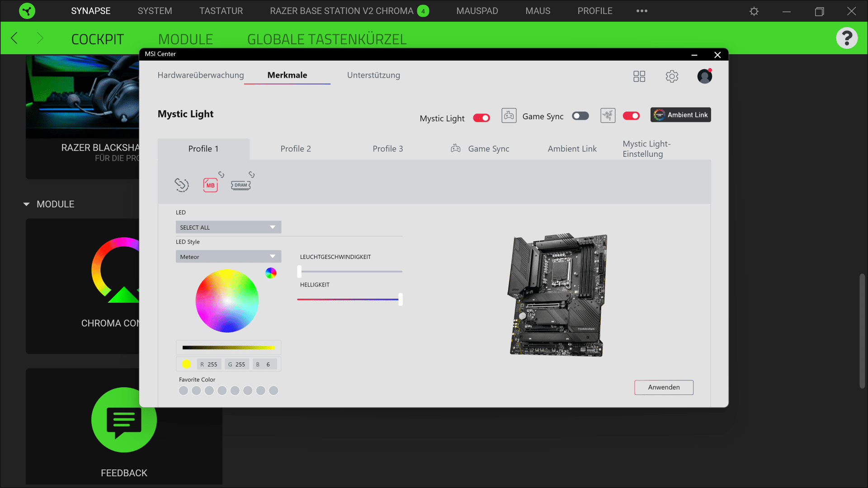Open the MODULE subtab in Synapse

pos(185,39)
